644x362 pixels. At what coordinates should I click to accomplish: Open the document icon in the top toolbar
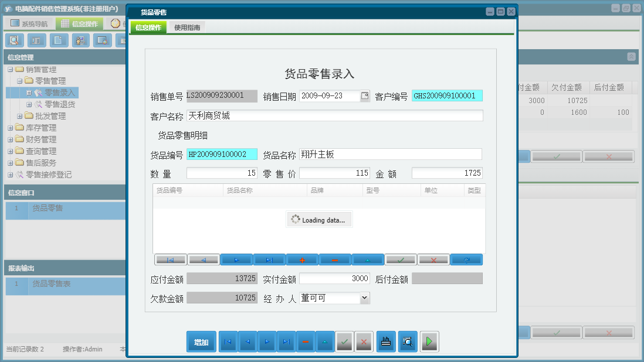click(x=59, y=40)
